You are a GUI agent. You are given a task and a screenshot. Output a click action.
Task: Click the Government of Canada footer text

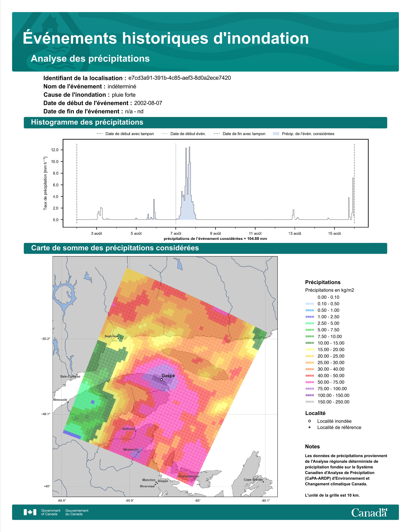[x=51, y=512]
